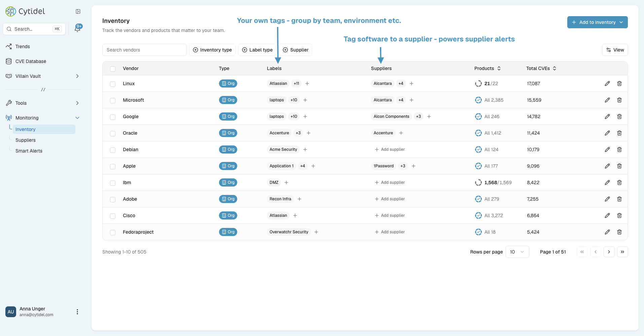This screenshot has width=644, height=336.
Task: Toggle the select-all vendors checkbox
Action: click(x=113, y=69)
